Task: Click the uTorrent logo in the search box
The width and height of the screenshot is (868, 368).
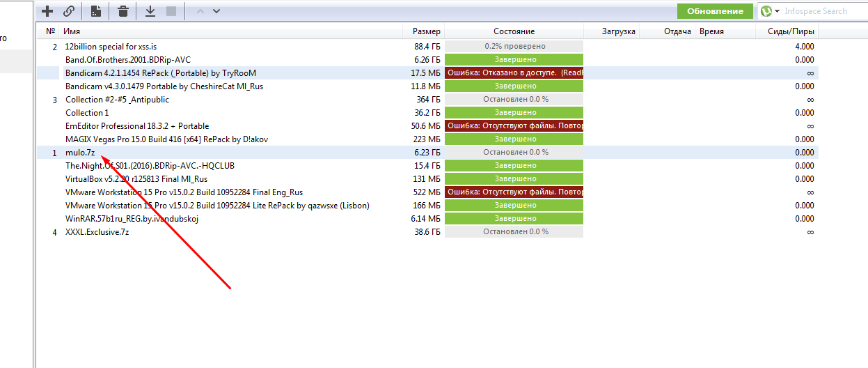Action: point(766,11)
